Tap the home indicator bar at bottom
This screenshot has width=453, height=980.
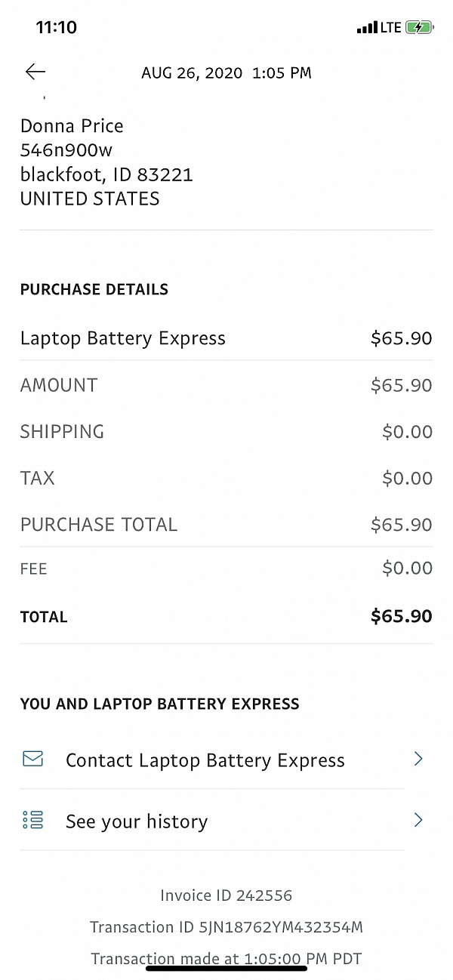point(226,966)
